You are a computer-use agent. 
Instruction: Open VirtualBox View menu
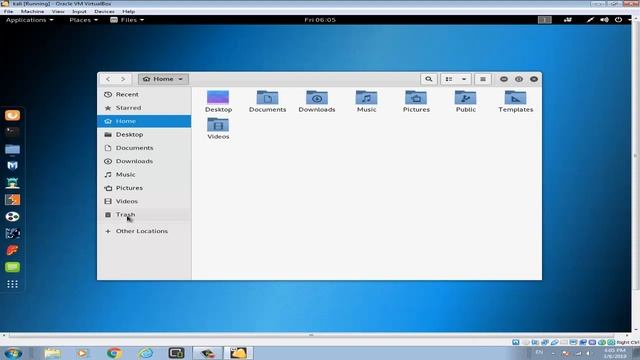(58, 11)
